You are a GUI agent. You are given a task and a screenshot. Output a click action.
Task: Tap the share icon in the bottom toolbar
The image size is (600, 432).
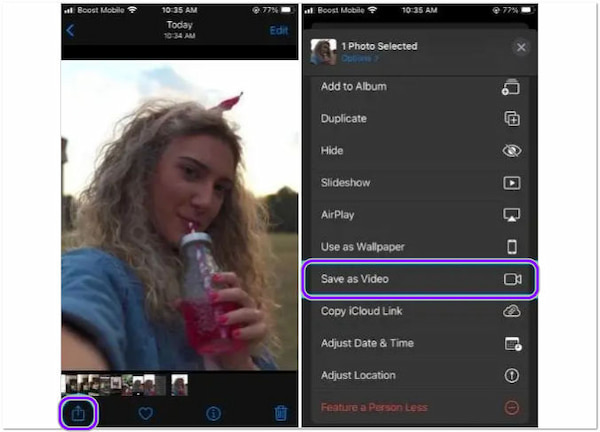[77, 411]
